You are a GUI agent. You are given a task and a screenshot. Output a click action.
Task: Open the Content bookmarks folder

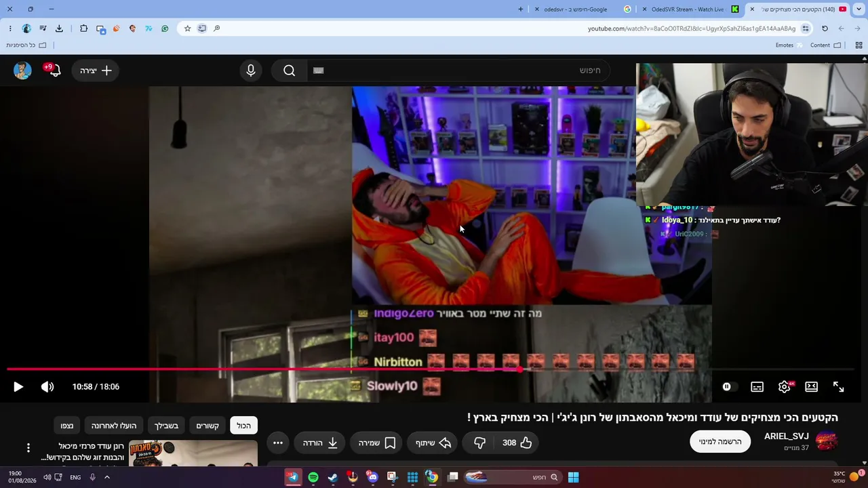tap(825, 45)
